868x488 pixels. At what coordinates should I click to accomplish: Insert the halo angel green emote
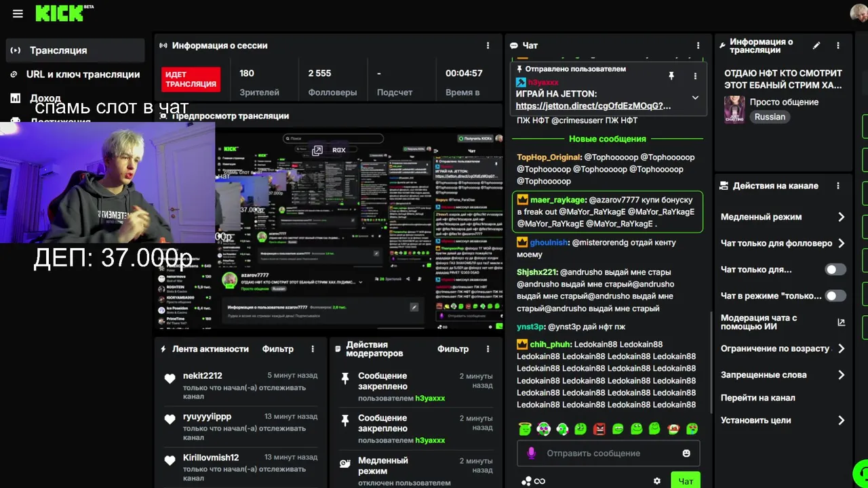(x=525, y=428)
